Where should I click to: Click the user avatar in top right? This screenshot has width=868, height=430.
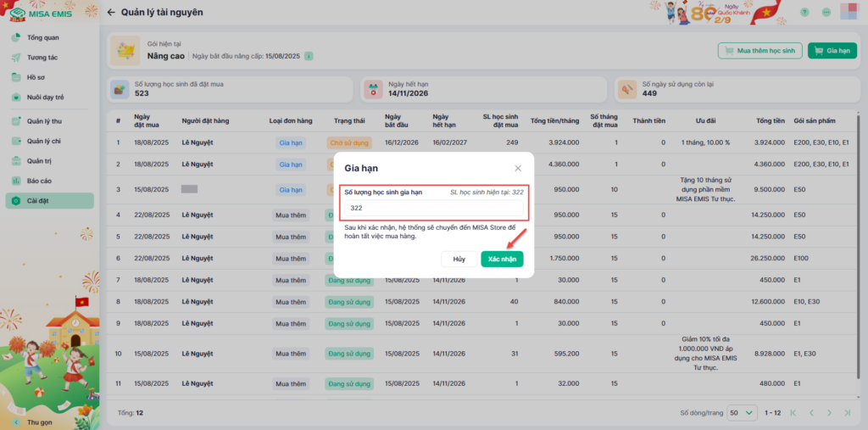point(848,12)
